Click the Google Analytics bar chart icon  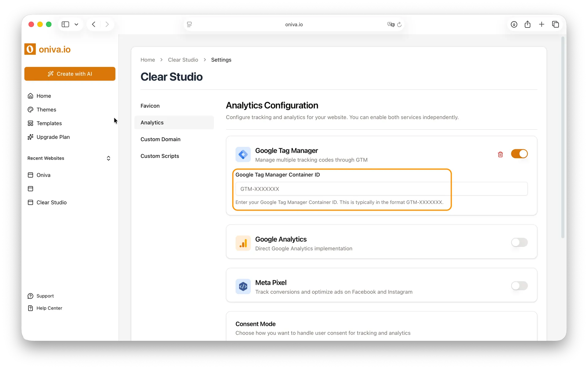point(243,243)
